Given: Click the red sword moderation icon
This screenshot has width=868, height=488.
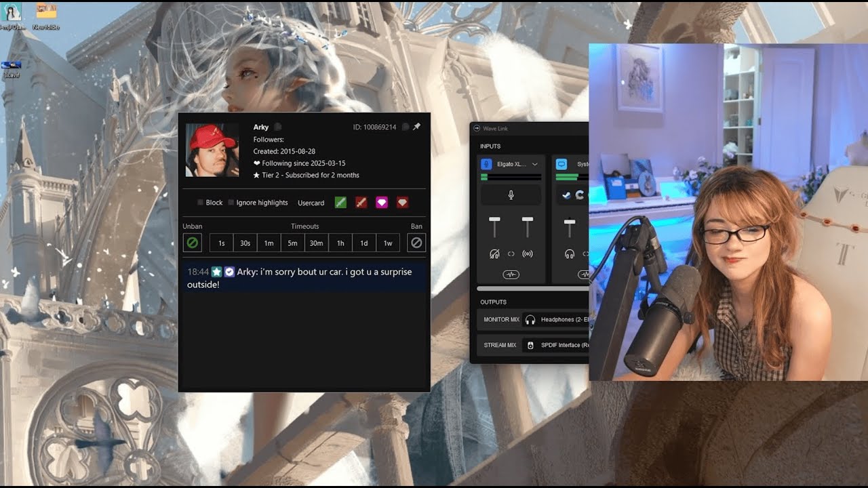Looking at the screenshot, I should tap(361, 202).
